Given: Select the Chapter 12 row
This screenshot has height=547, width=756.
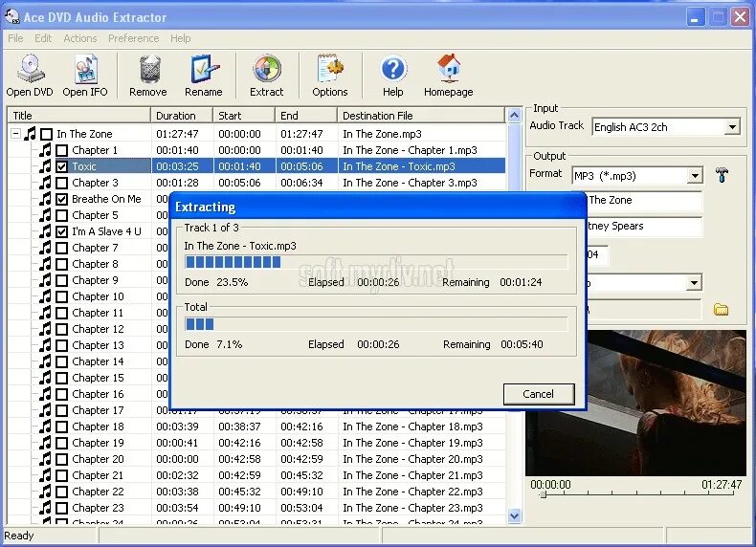Looking at the screenshot, I should [89, 329].
